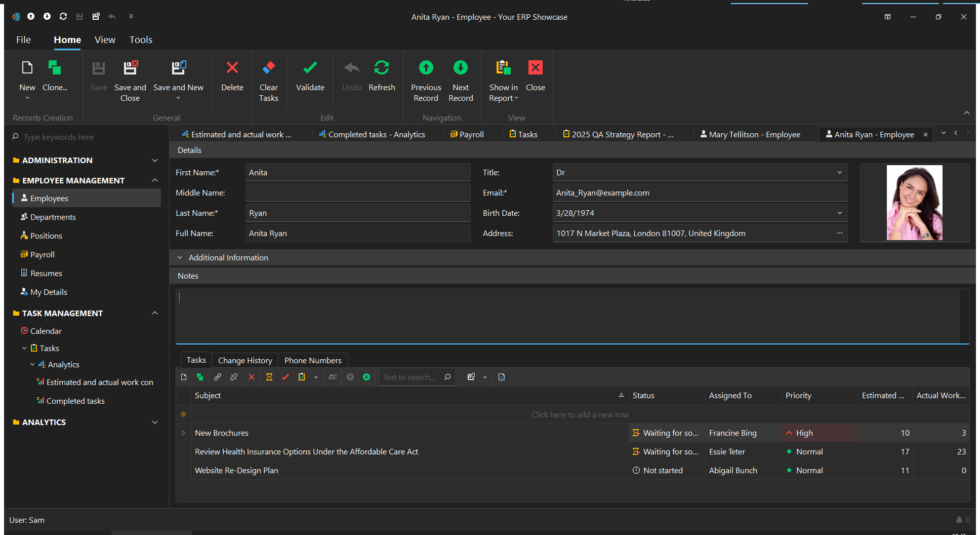This screenshot has height=535, width=980.
Task: Click the Clone record icon
Action: pos(54,68)
